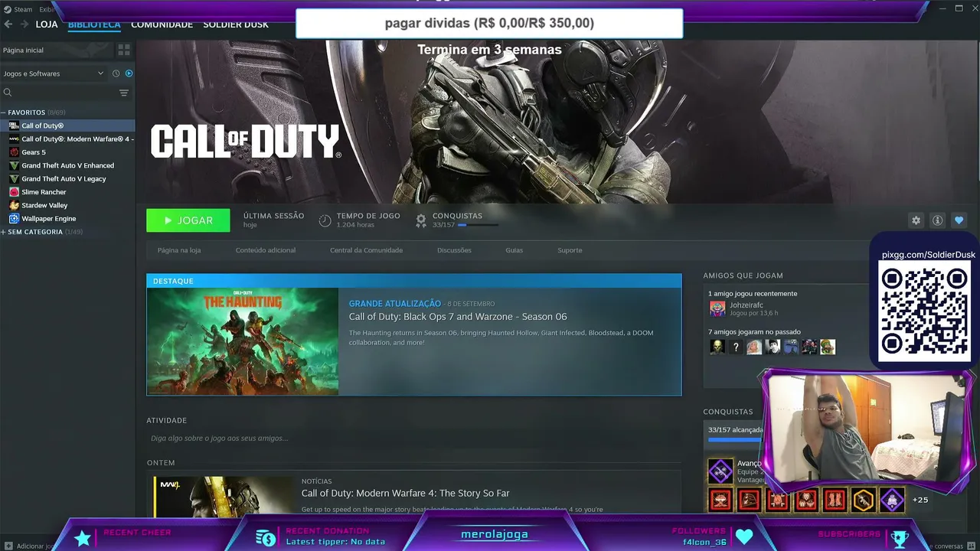
Task: Open the yellow hexagon achievement badge
Action: tap(863, 500)
